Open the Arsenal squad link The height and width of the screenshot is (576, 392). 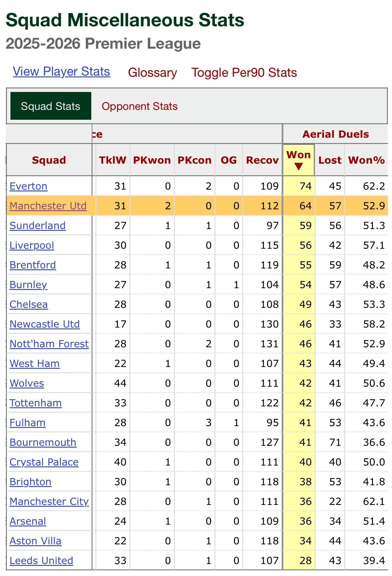pyautogui.click(x=28, y=521)
